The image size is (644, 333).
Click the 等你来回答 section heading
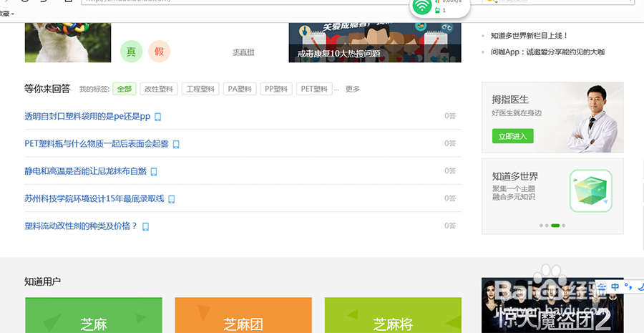pyautogui.click(x=47, y=89)
